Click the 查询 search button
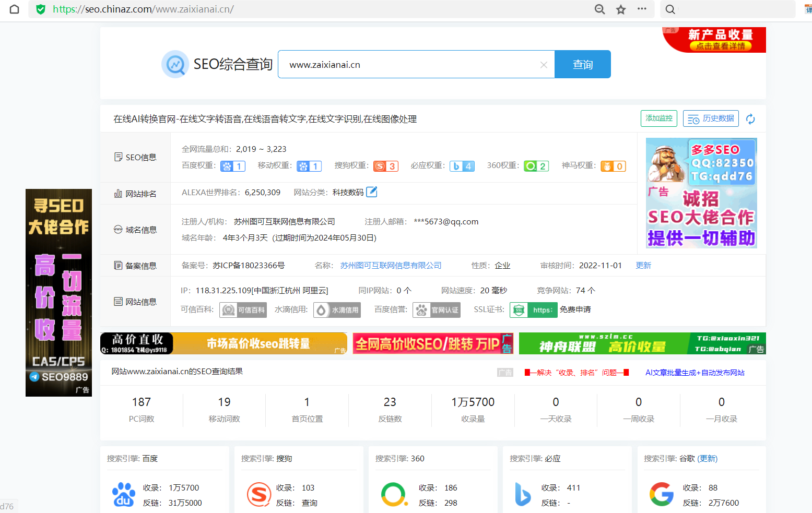 coord(583,65)
